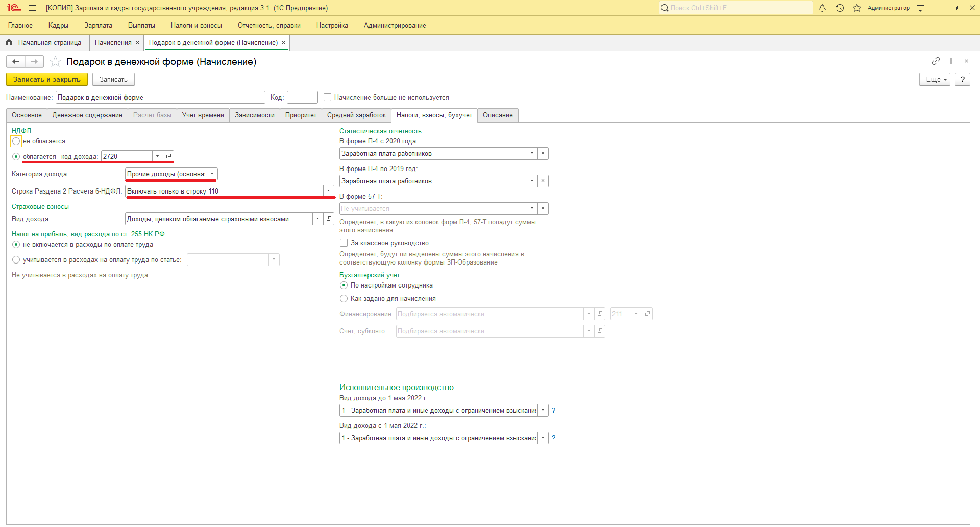The image size is (980, 527).
Task: Navigate back with the left arrow
Action: coord(16,61)
